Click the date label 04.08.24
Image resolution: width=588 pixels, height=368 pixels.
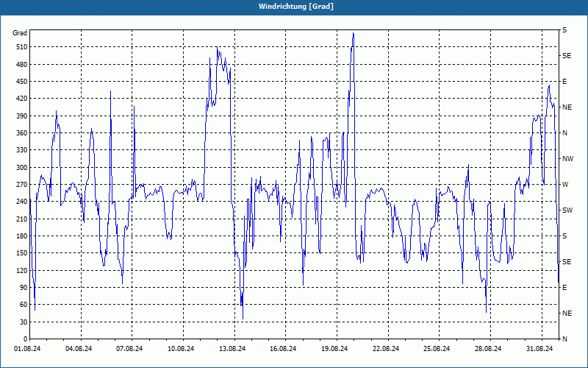coord(79,349)
